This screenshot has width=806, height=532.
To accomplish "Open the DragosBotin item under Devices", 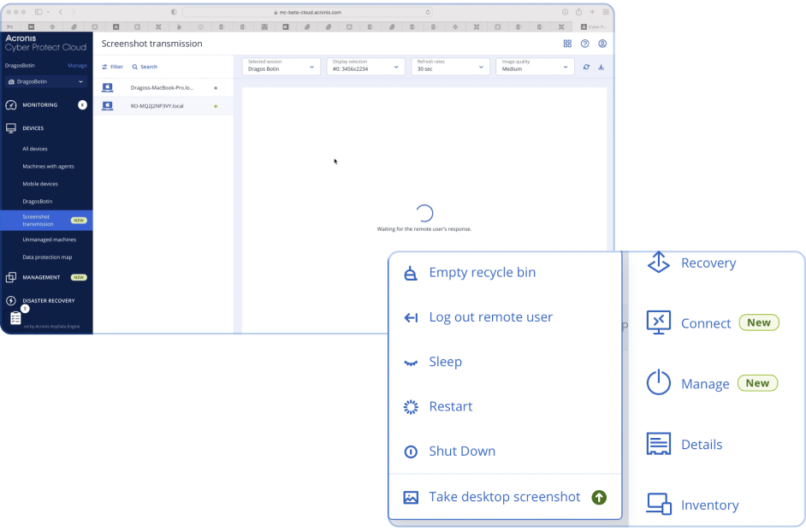I will [38, 202].
